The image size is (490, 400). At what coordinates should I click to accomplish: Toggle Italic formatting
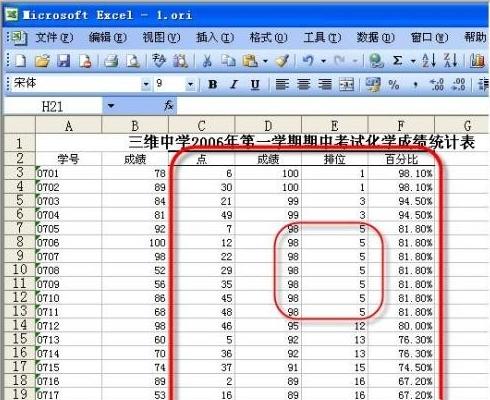(x=234, y=84)
